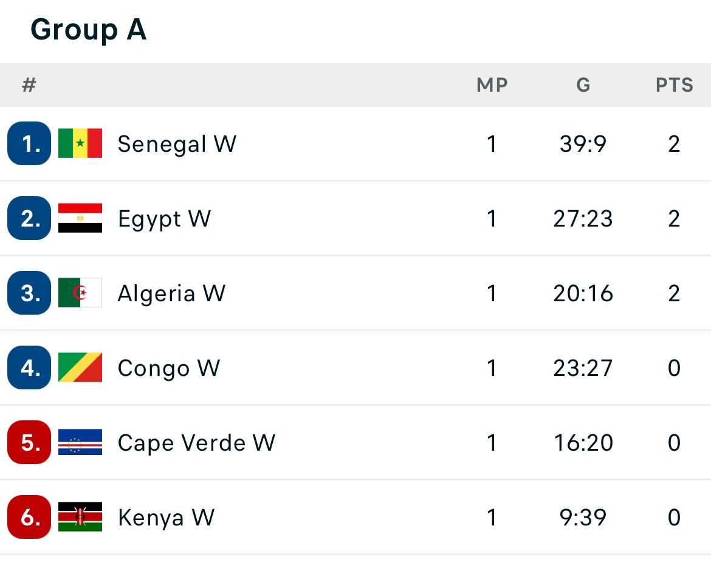Open the Senegal W team link

tap(177, 144)
